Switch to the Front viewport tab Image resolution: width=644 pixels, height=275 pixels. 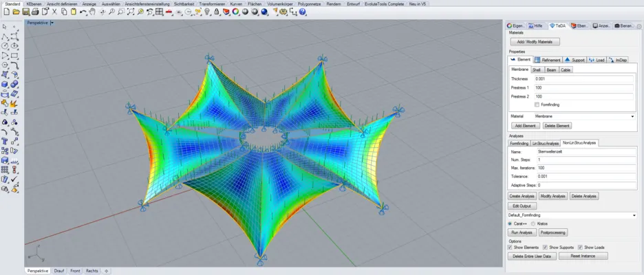[x=75, y=272]
